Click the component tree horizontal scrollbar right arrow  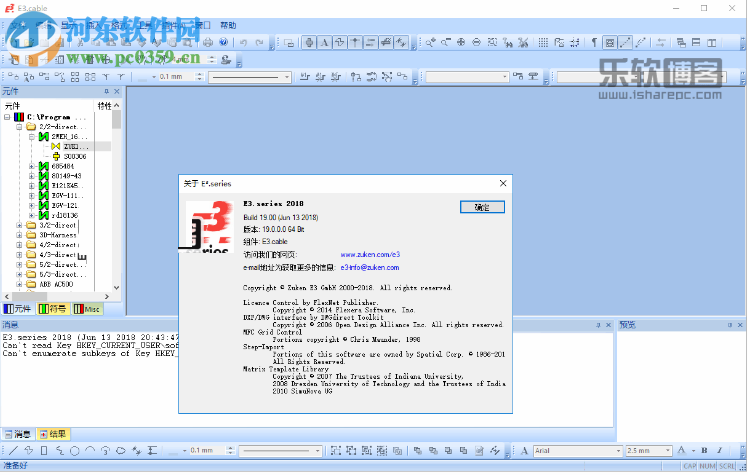pyautogui.click(x=107, y=297)
